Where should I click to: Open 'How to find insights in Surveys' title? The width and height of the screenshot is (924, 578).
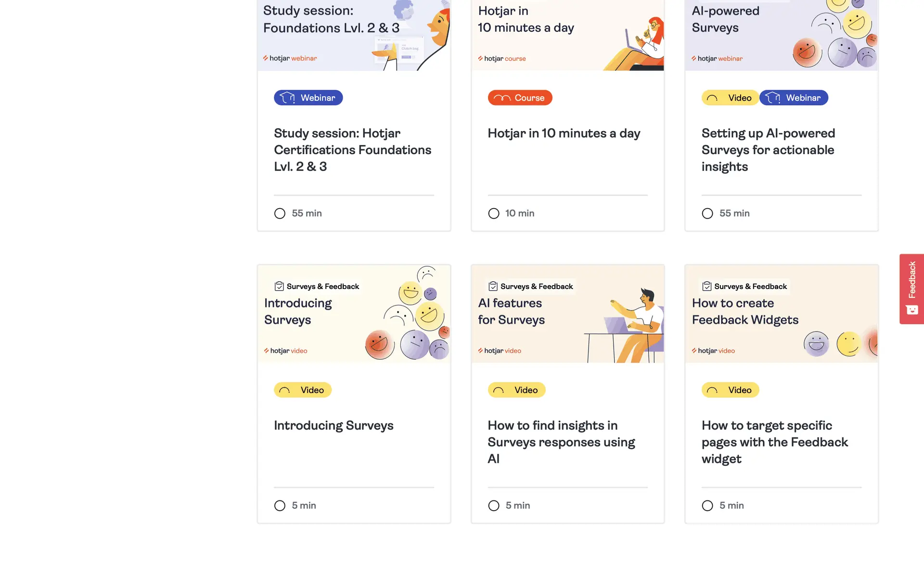(561, 442)
